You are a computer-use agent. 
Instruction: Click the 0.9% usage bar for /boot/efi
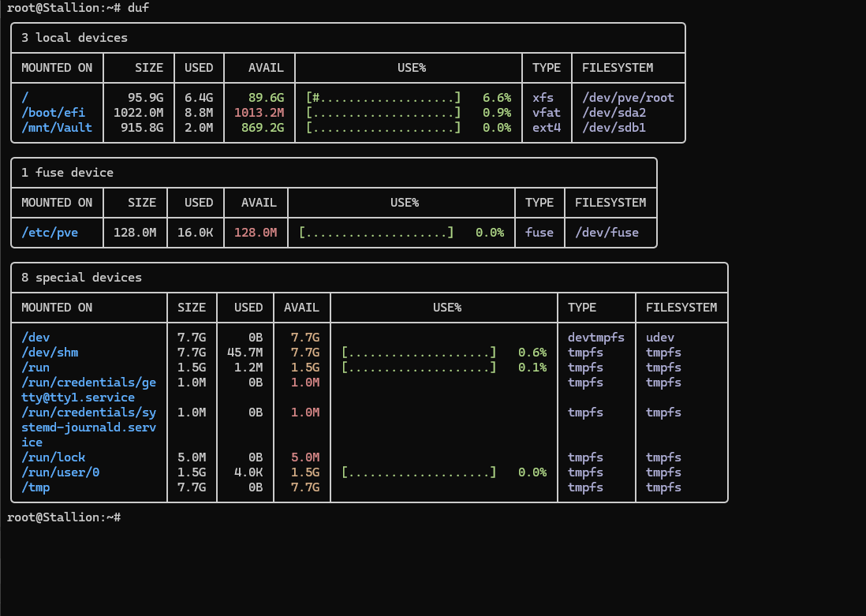(383, 113)
